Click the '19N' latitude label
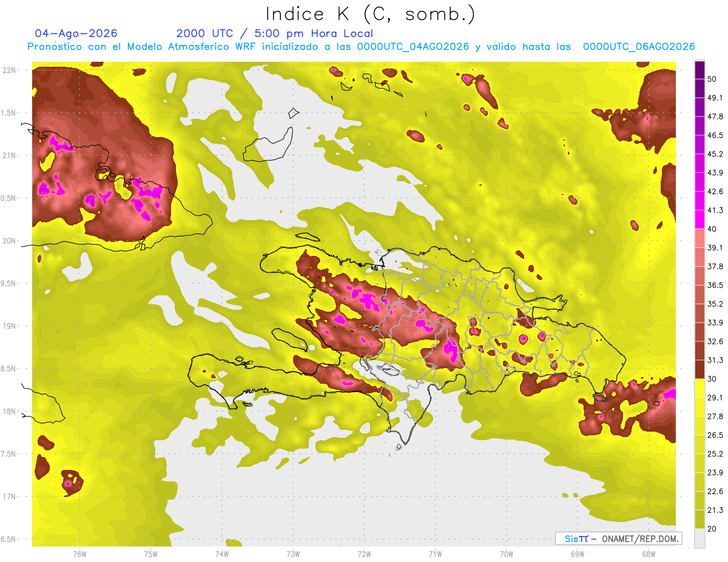This screenshot has width=728, height=562. tap(10, 326)
